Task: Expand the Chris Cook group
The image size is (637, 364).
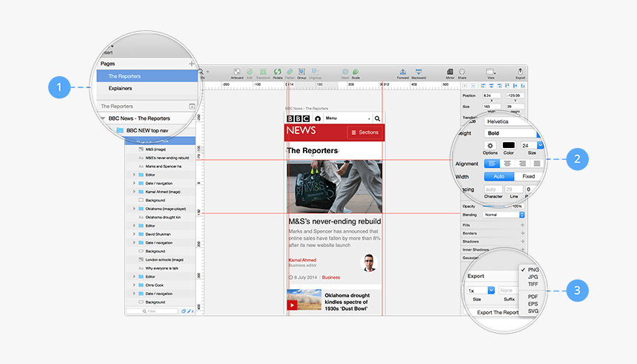Action: point(134,285)
